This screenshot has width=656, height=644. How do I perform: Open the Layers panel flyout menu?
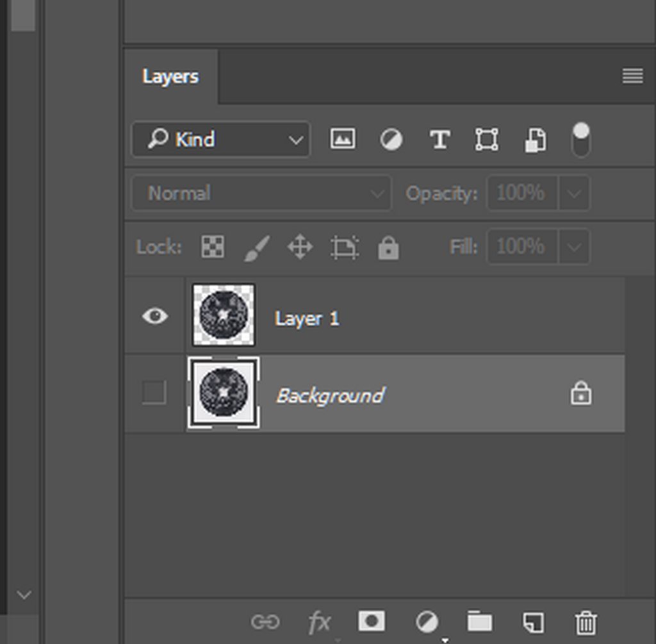coord(632,76)
